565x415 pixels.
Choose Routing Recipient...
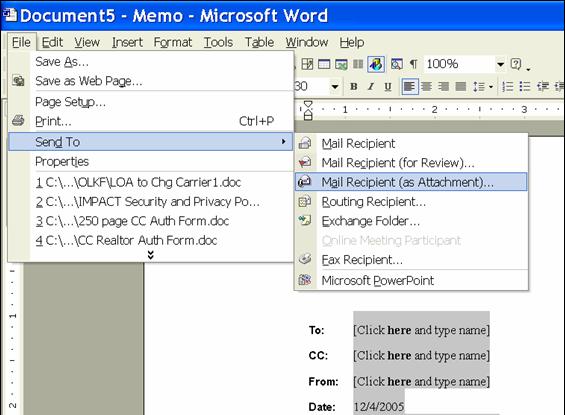point(411,202)
